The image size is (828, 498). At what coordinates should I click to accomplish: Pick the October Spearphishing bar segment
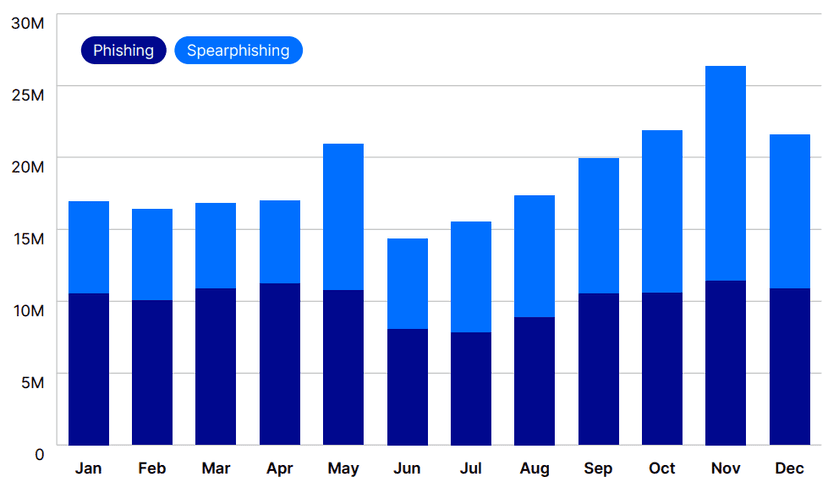click(x=662, y=211)
